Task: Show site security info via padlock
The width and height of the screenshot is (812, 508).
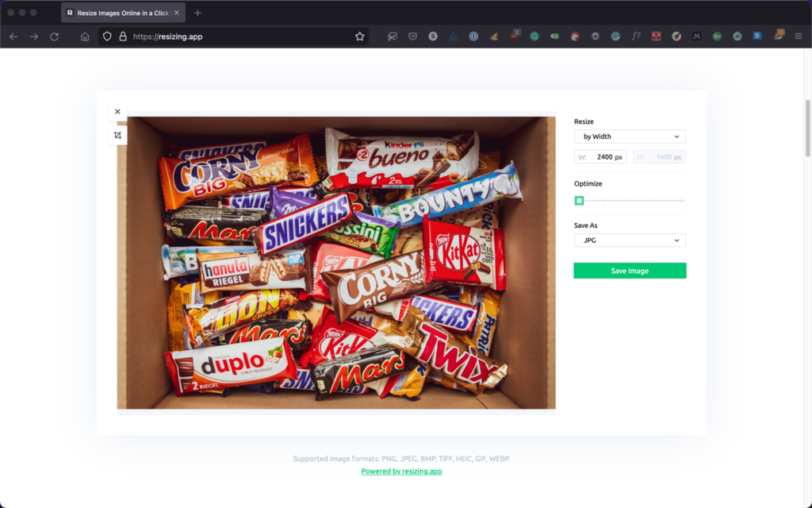Action: click(x=122, y=37)
